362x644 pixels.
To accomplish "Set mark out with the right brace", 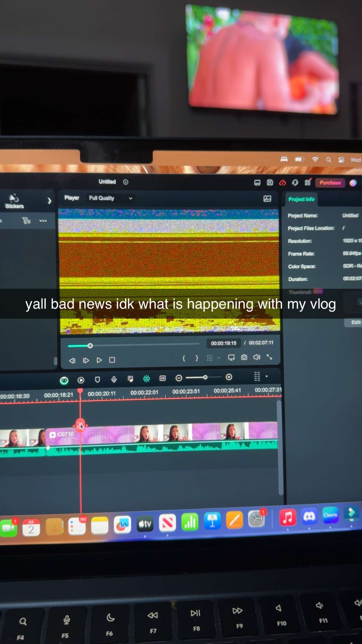I will (197, 358).
